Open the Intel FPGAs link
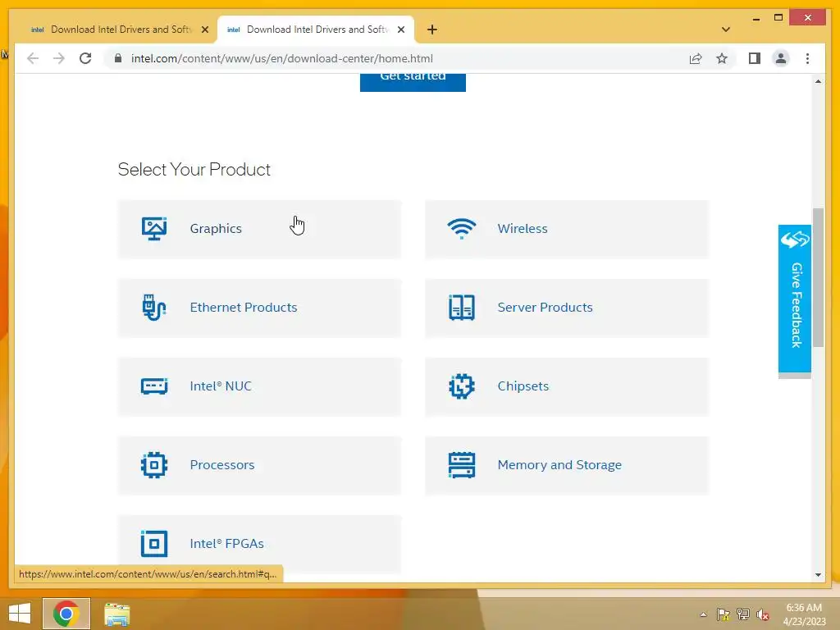840x630 pixels. (x=226, y=544)
